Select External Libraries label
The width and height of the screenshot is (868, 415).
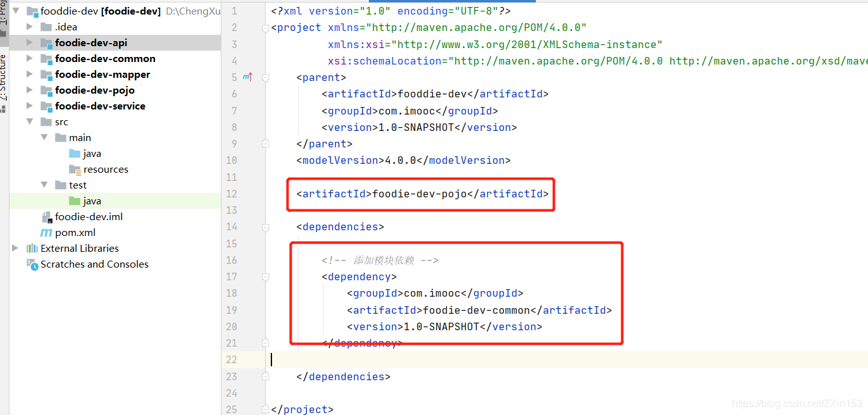pyautogui.click(x=80, y=248)
